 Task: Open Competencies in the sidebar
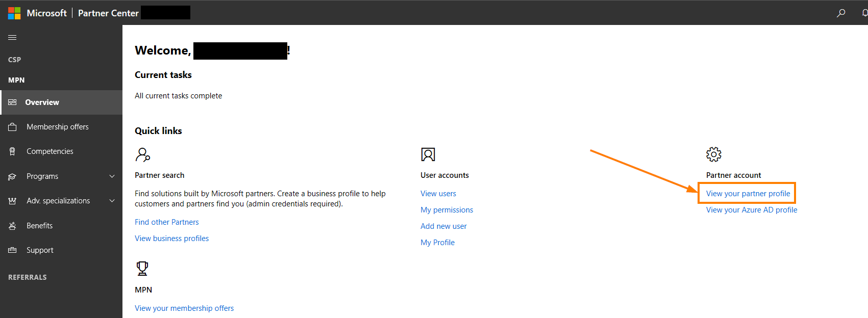coord(61,151)
